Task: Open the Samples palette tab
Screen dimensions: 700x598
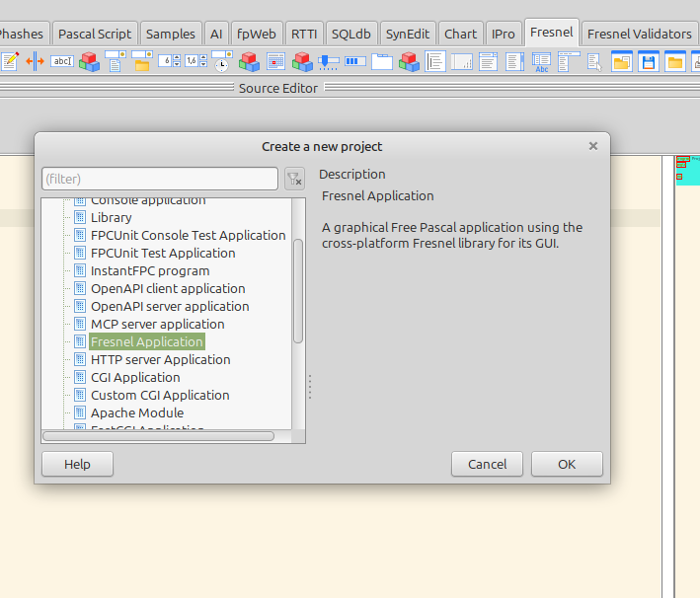Action: (x=171, y=34)
